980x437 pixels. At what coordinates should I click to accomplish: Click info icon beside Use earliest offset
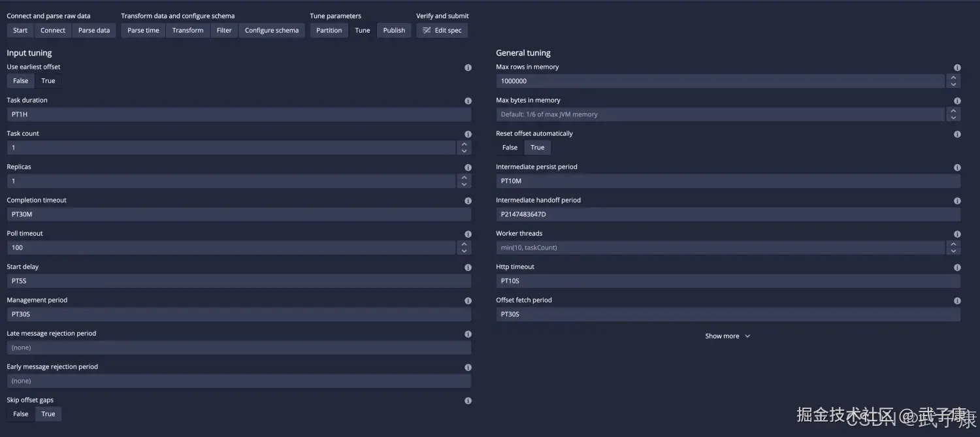[x=468, y=67]
